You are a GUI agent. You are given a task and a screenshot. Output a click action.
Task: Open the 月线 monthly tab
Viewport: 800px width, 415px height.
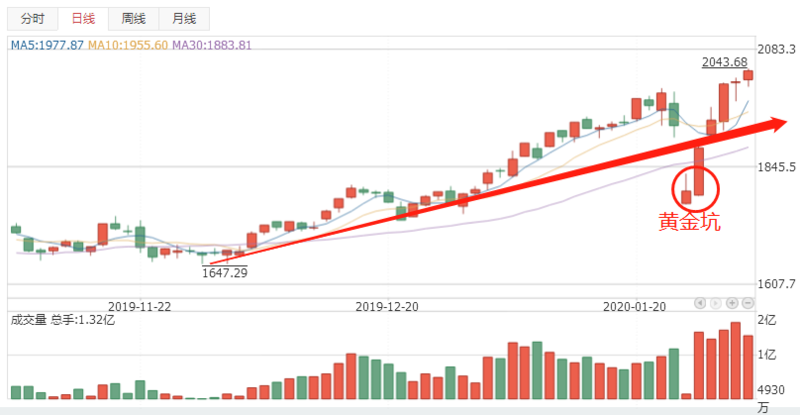click(183, 19)
